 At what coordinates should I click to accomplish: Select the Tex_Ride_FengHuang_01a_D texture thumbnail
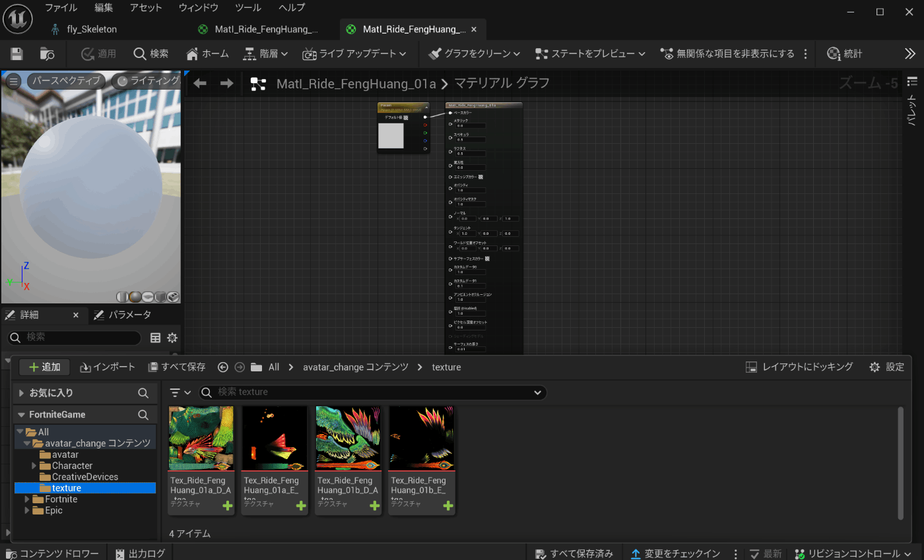pos(201,438)
